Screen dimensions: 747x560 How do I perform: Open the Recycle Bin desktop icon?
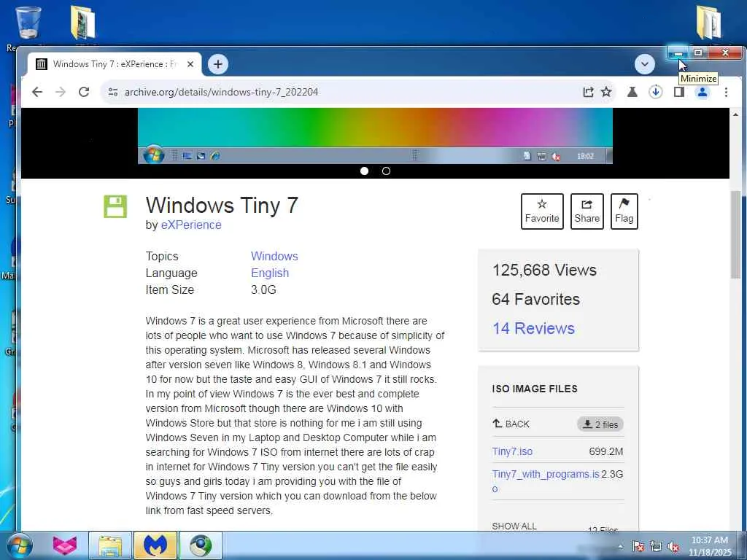[x=28, y=23]
